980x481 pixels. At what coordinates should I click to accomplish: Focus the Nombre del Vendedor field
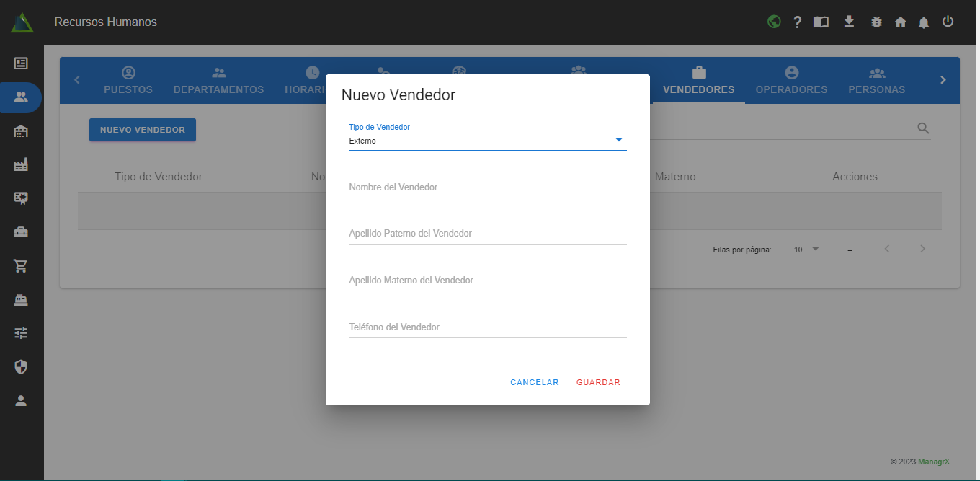(487, 187)
